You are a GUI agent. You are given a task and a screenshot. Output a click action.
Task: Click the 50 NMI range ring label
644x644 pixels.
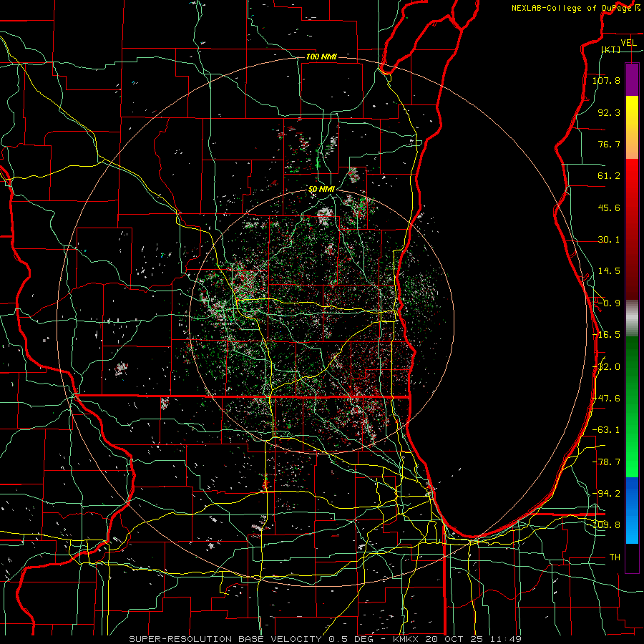coord(321,189)
